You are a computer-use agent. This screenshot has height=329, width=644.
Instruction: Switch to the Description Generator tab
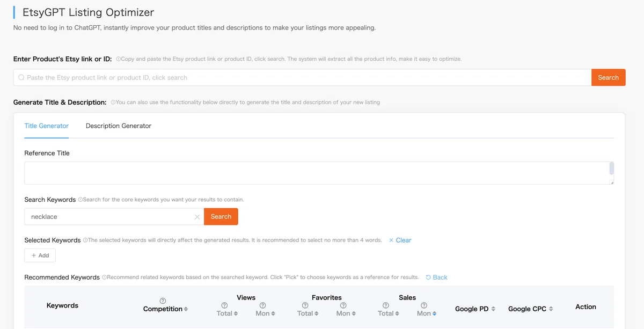pyautogui.click(x=119, y=126)
